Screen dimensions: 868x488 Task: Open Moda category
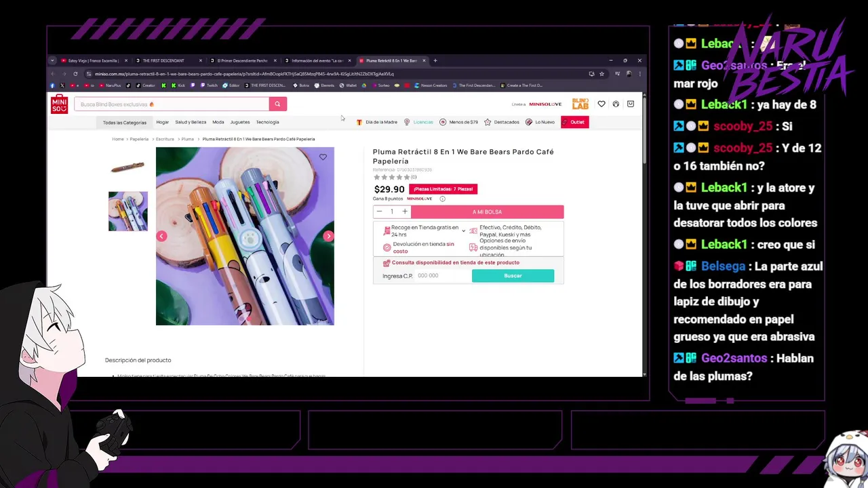point(218,122)
